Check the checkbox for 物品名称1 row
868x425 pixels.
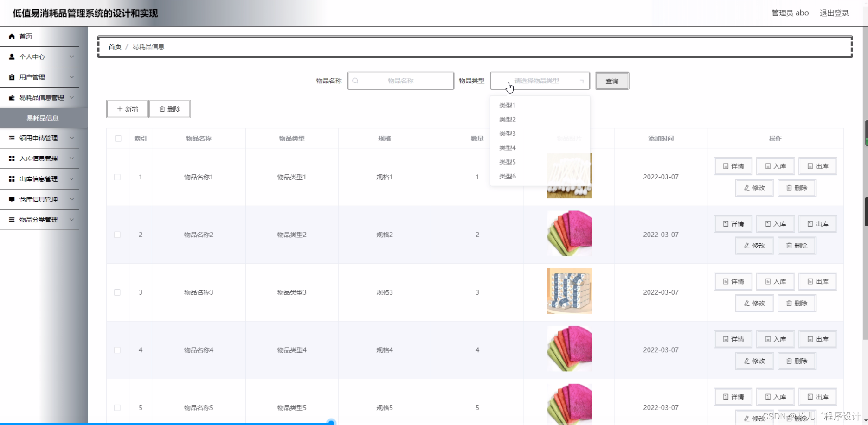(117, 177)
